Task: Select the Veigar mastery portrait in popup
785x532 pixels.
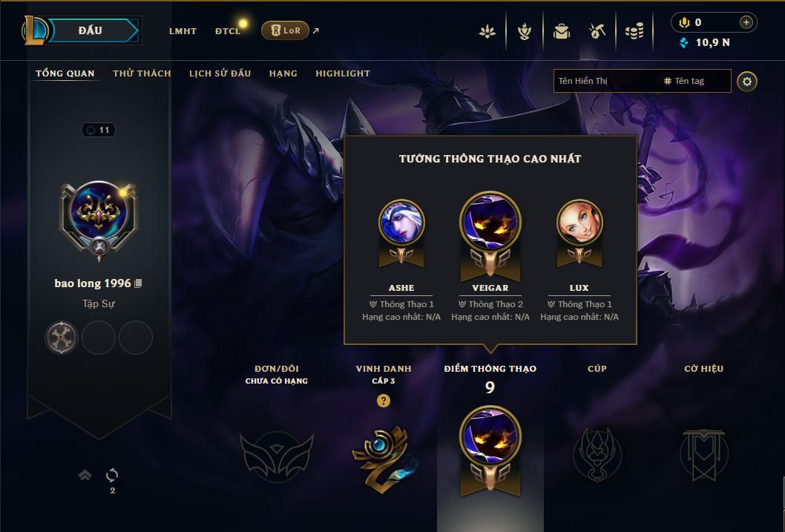Action: pos(490,222)
